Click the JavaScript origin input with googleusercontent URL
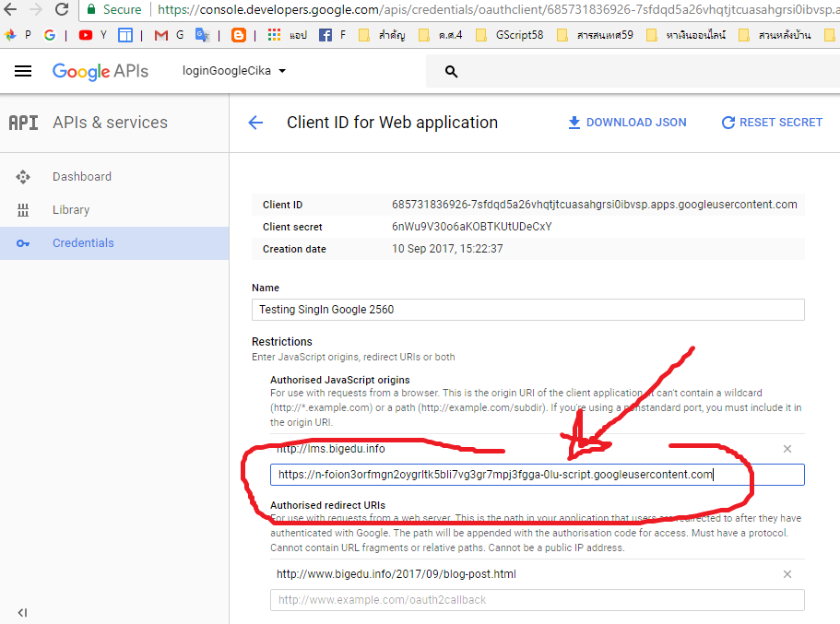 538,475
